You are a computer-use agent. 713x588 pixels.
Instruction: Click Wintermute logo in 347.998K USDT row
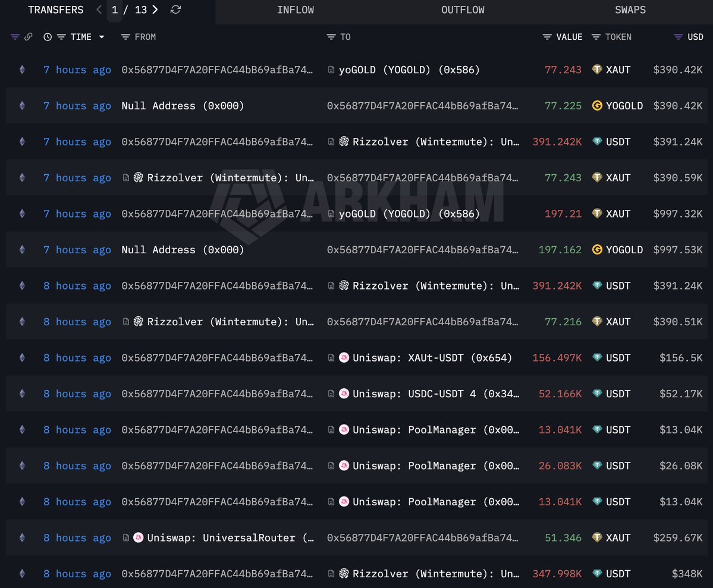(344, 574)
